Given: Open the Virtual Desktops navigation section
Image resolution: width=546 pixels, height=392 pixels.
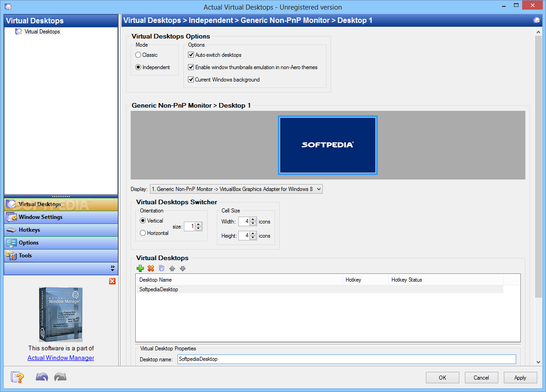Looking at the screenshot, I should point(61,204).
